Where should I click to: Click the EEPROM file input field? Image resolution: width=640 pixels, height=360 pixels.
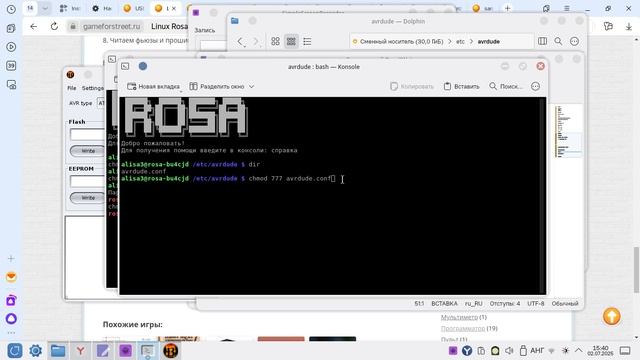click(87, 182)
